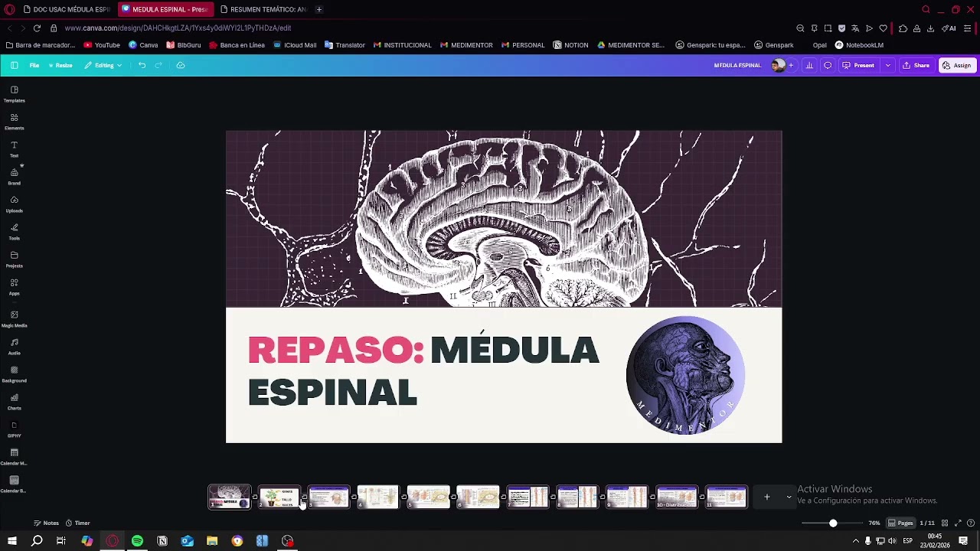Expand the Editing mode dropdown
980x551 pixels.
click(x=103, y=65)
